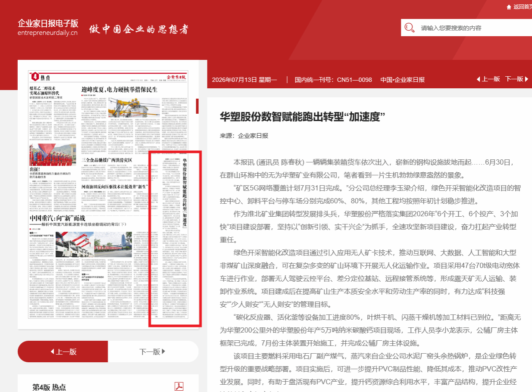The width and height of the screenshot is (532, 392).
Task: Open the 三全食品驰援广西洪涝灾区 headline
Action: [x=106, y=160]
